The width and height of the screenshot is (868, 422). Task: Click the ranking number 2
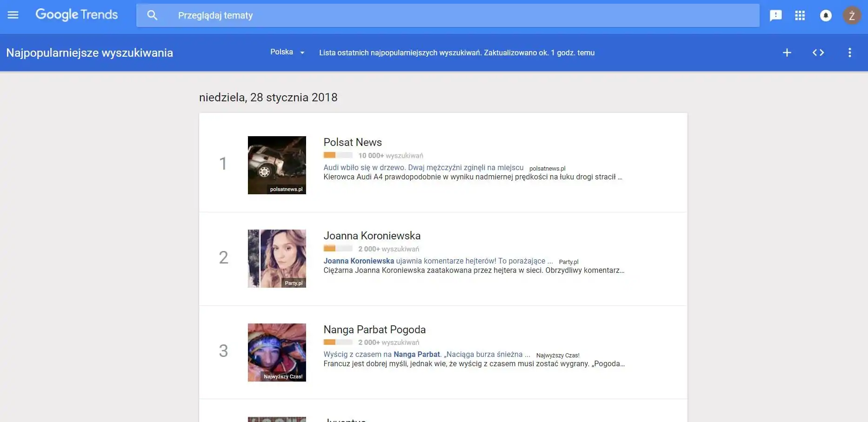point(223,257)
